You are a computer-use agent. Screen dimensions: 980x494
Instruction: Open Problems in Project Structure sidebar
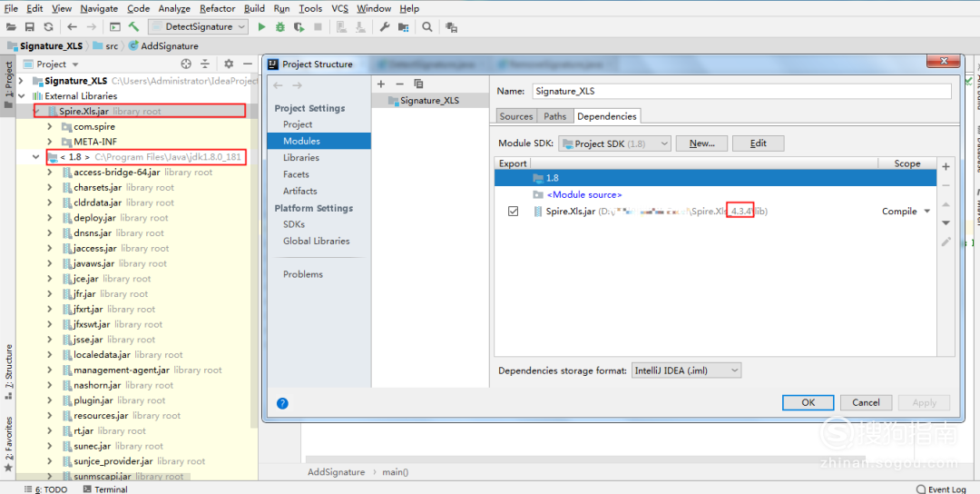tap(303, 274)
